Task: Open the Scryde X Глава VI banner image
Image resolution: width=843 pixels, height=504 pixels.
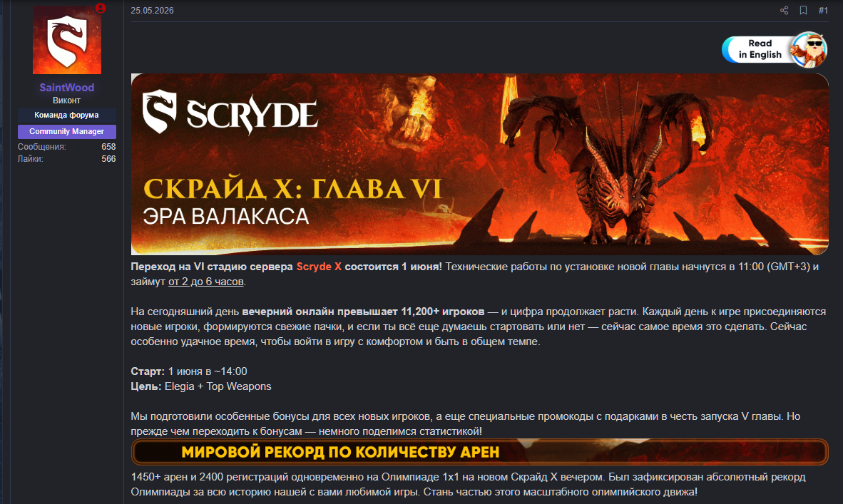Action: tap(479, 165)
